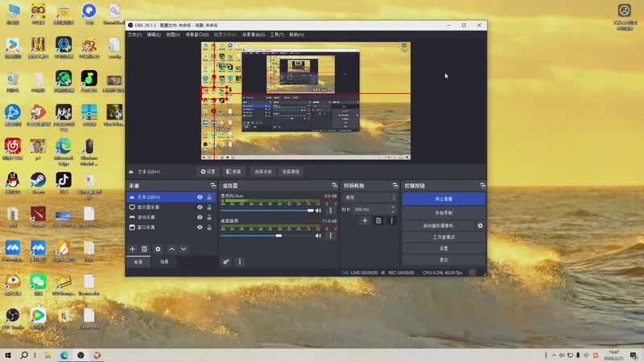Undock the 混音器 (Mixer) panel

pyautogui.click(x=334, y=186)
